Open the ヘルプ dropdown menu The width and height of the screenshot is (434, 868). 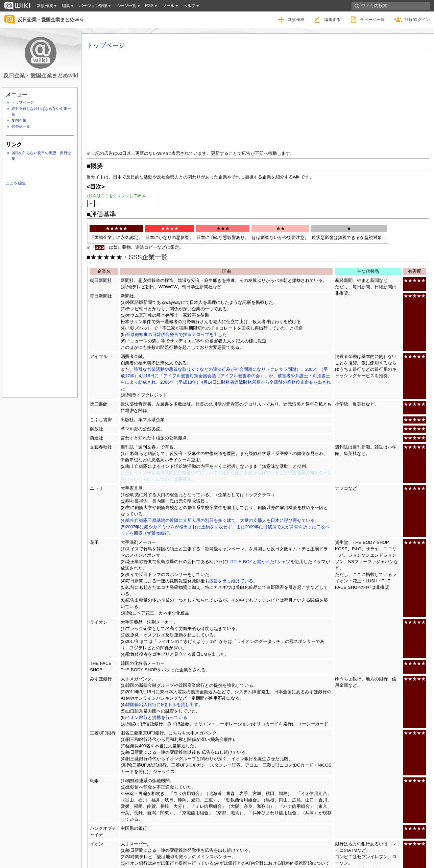(x=191, y=6)
